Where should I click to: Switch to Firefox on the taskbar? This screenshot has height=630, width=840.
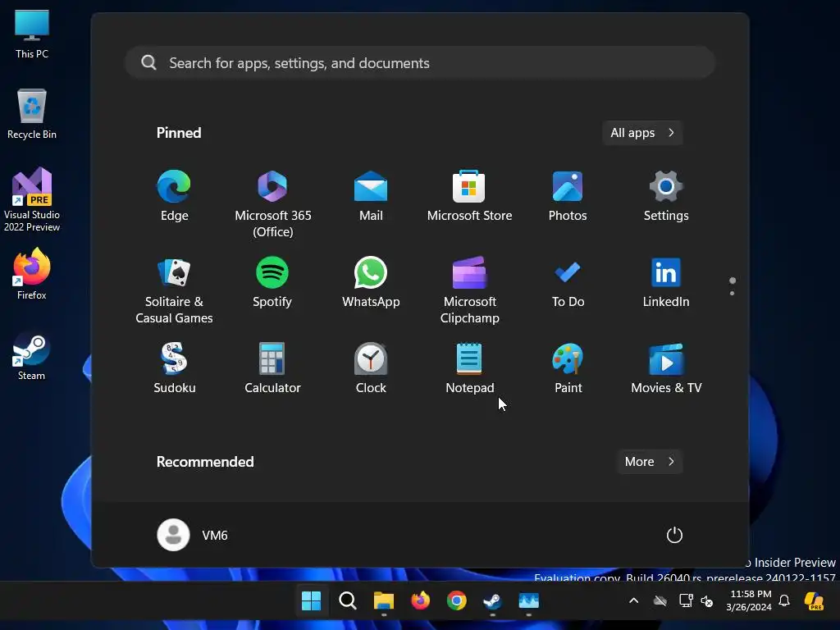pos(420,601)
